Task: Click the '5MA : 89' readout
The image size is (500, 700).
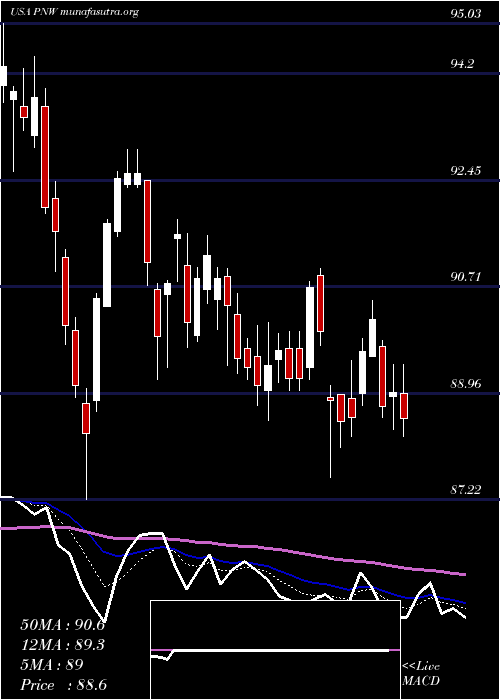Action: [x=52, y=665]
